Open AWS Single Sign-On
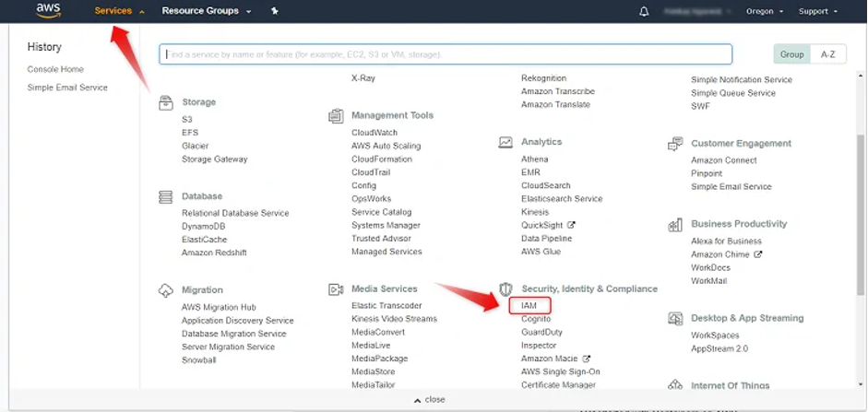Screen dimensions: 868x412 coord(560,371)
